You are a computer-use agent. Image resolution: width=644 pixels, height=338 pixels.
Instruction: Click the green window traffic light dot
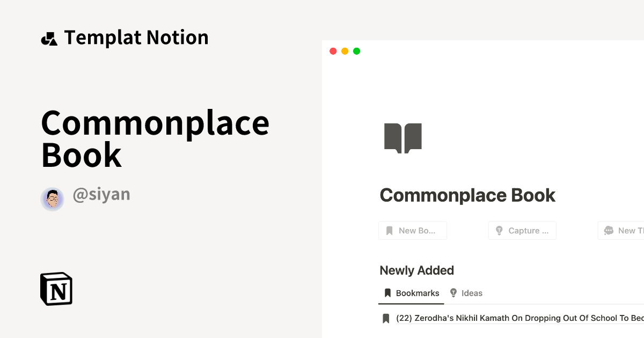(356, 50)
